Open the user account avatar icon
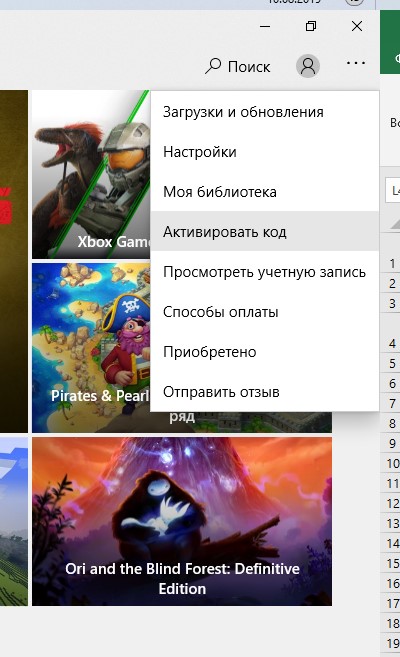 click(x=308, y=66)
